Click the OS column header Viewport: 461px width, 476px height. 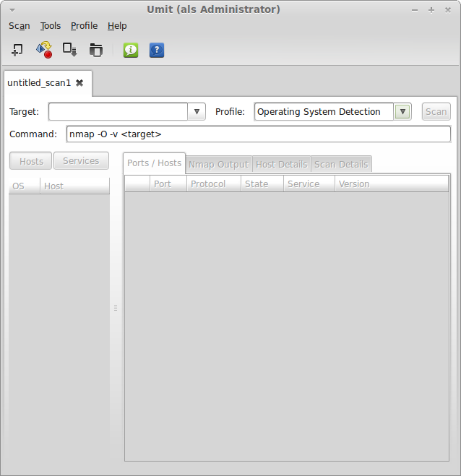pos(25,186)
